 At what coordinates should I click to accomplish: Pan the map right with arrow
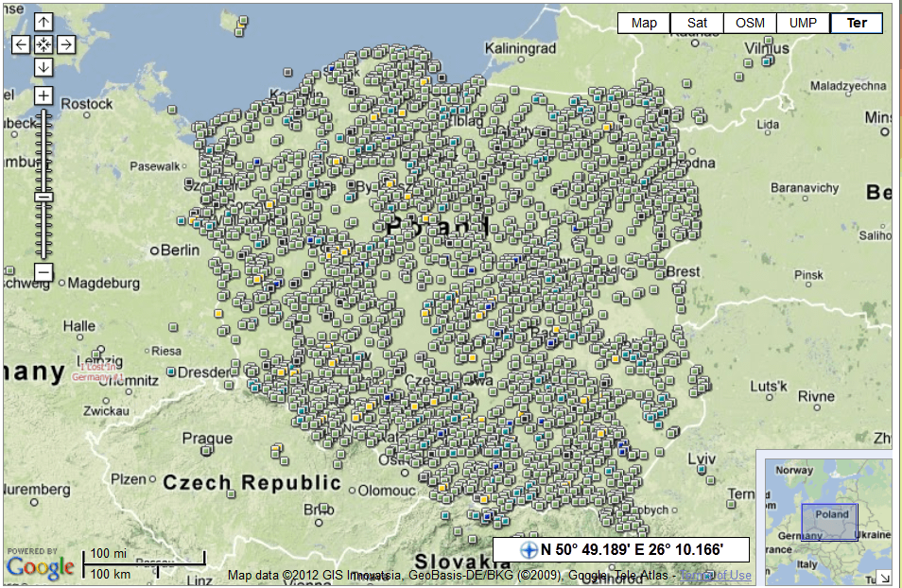(66, 44)
